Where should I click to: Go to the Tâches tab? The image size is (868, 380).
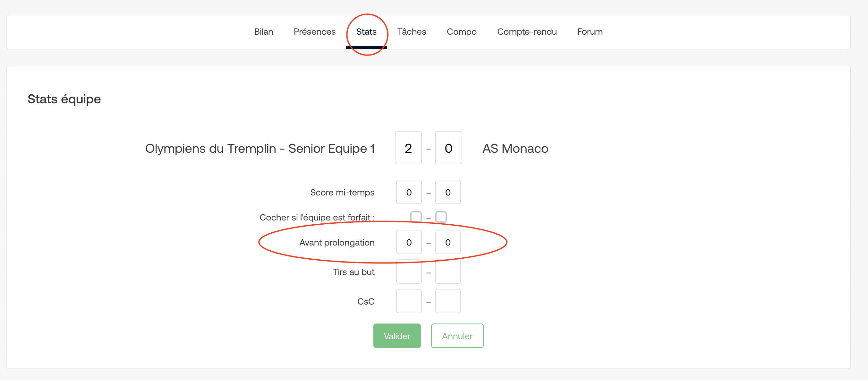tap(412, 32)
